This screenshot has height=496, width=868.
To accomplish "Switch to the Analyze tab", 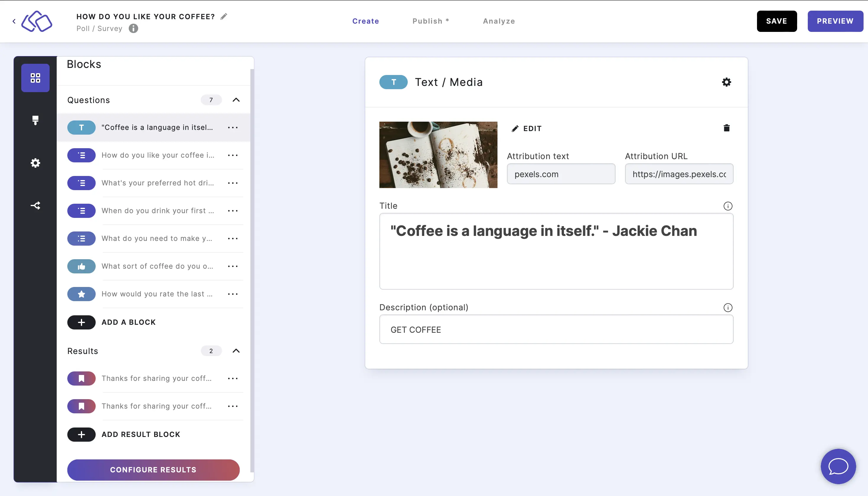I will coord(499,21).
